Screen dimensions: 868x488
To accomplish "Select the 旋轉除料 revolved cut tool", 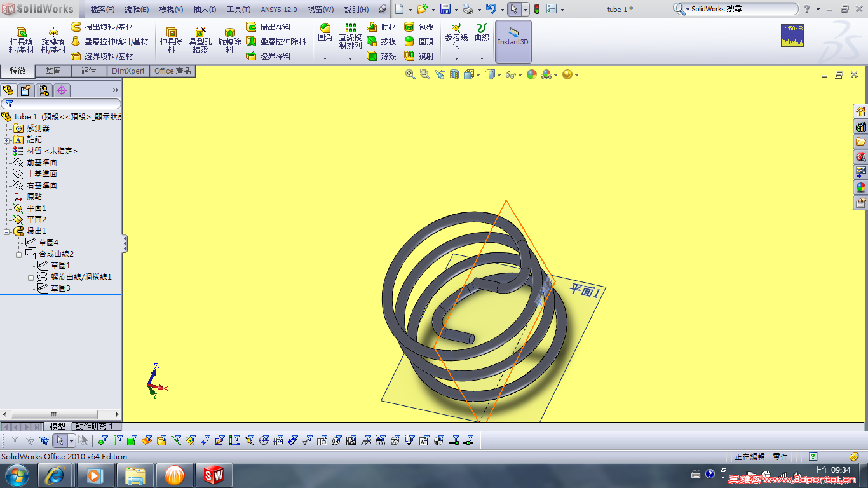I will [x=229, y=41].
